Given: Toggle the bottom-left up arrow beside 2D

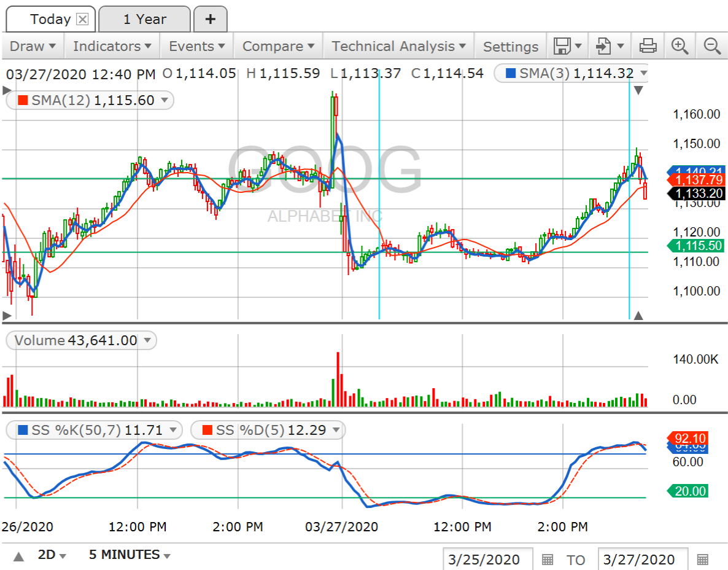Looking at the screenshot, I should (x=18, y=556).
